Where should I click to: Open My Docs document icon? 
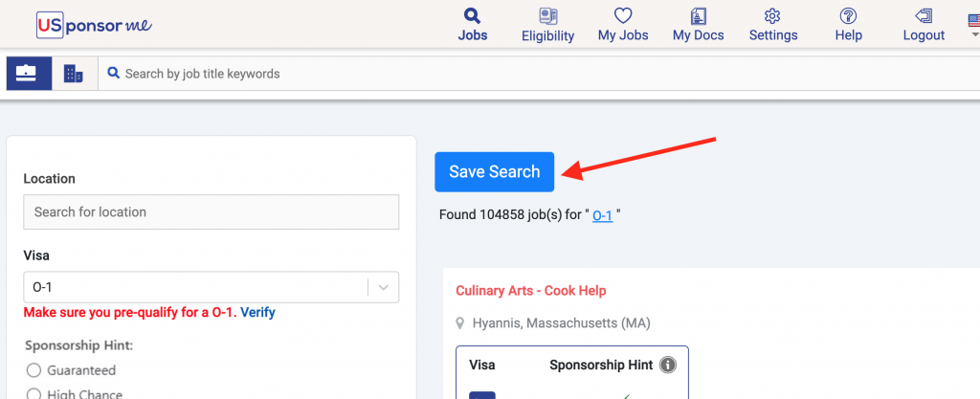click(698, 15)
